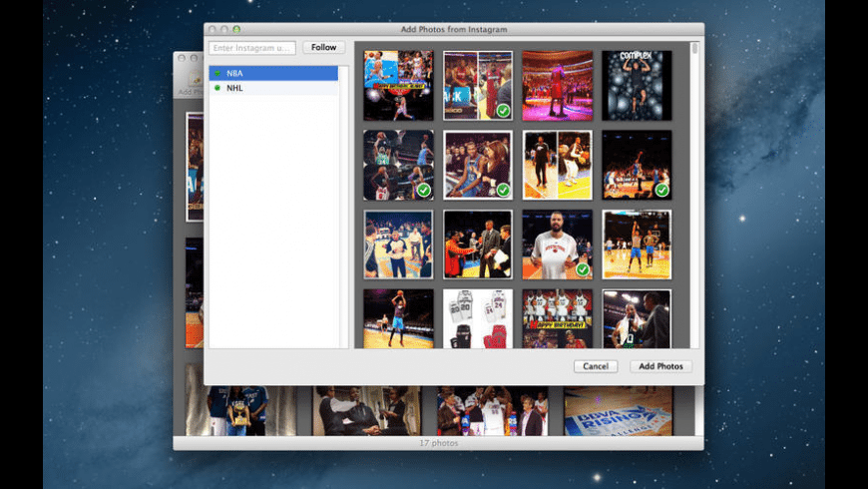Click the account list vertical scrollbar
This screenshot has height=489, width=868.
(x=344, y=200)
